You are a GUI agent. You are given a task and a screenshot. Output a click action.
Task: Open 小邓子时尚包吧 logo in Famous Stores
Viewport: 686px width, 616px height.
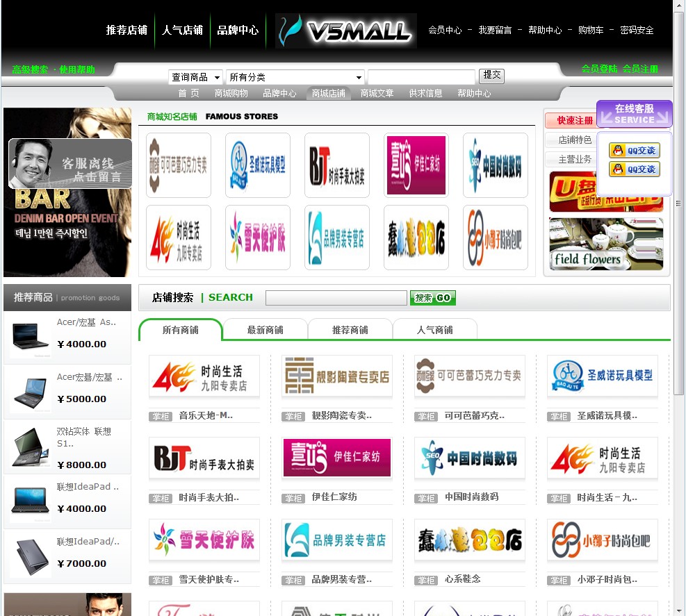pyautogui.click(x=496, y=238)
